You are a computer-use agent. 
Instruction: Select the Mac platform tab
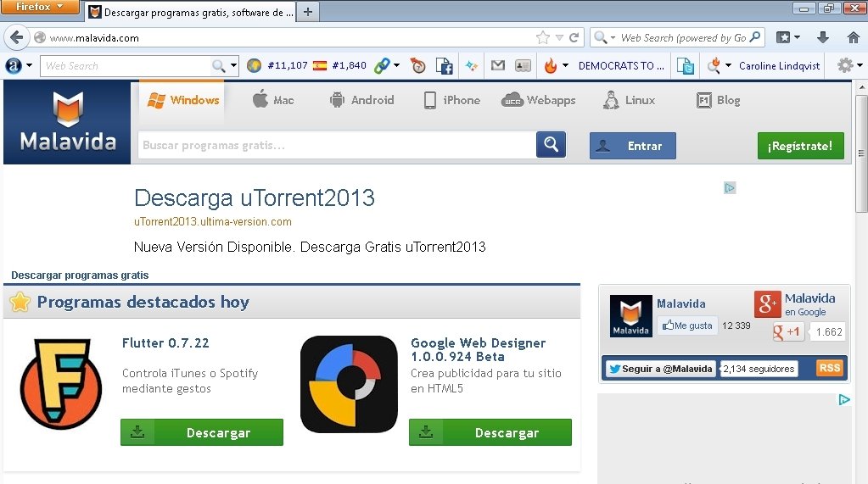(273, 100)
